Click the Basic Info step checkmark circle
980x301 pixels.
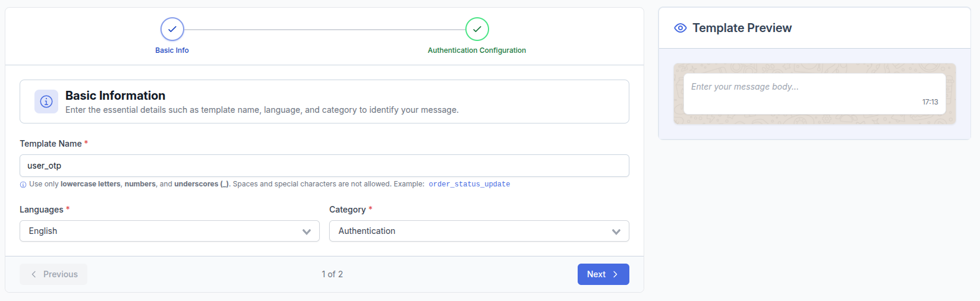point(172,29)
